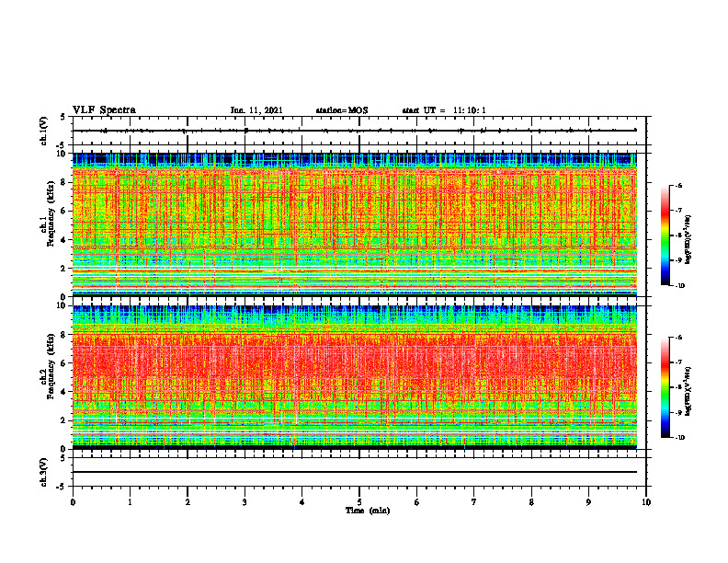Image resolution: width=728 pixels, height=563 pixels.
Task: Click time axis tick label 2
Action: click(x=188, y=502)
